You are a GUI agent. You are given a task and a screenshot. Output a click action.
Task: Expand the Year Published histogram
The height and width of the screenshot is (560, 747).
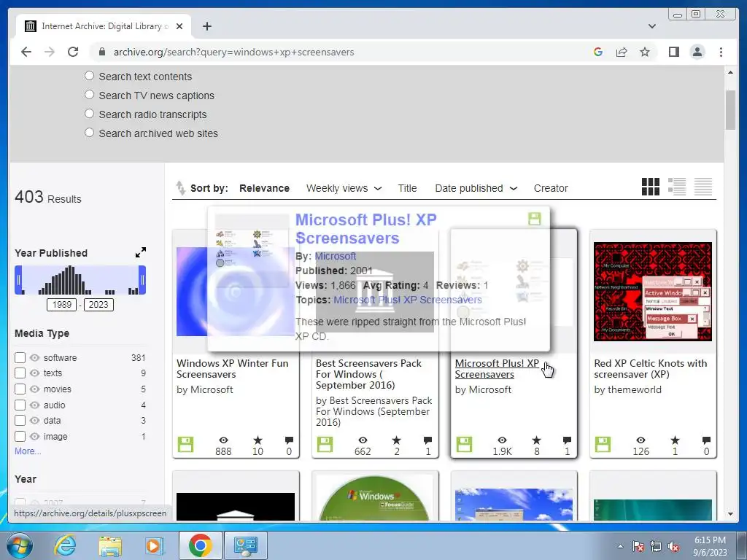point(141,252)
